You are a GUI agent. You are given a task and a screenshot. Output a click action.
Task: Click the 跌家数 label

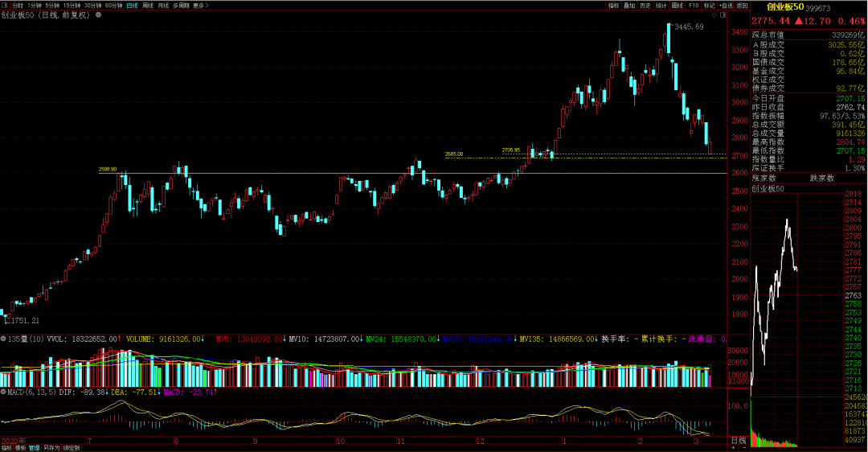point(822,179)
